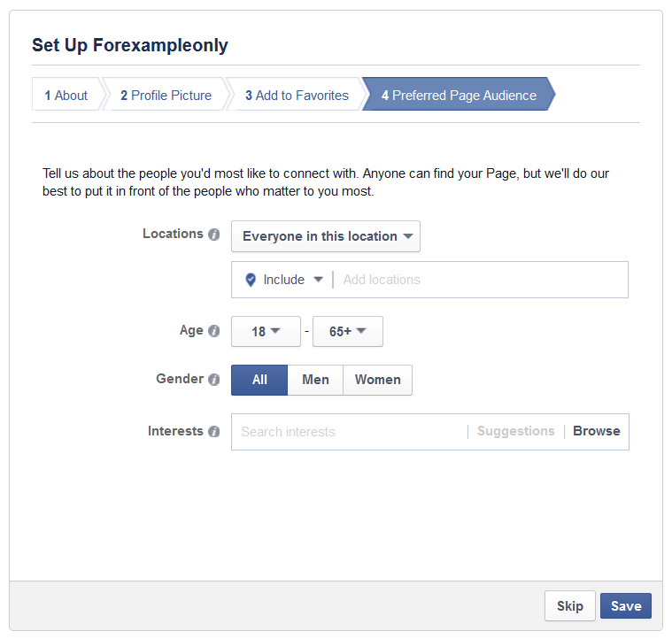Click the info icon next to Locations
Image resolution: width=672 pixels, height=639 pixels.
(213, 235)
